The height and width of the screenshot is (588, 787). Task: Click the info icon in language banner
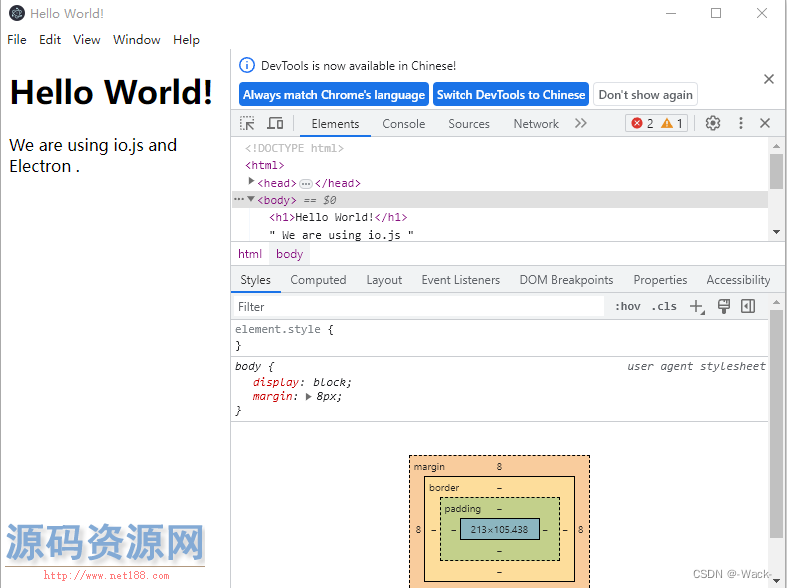(246, 65)
